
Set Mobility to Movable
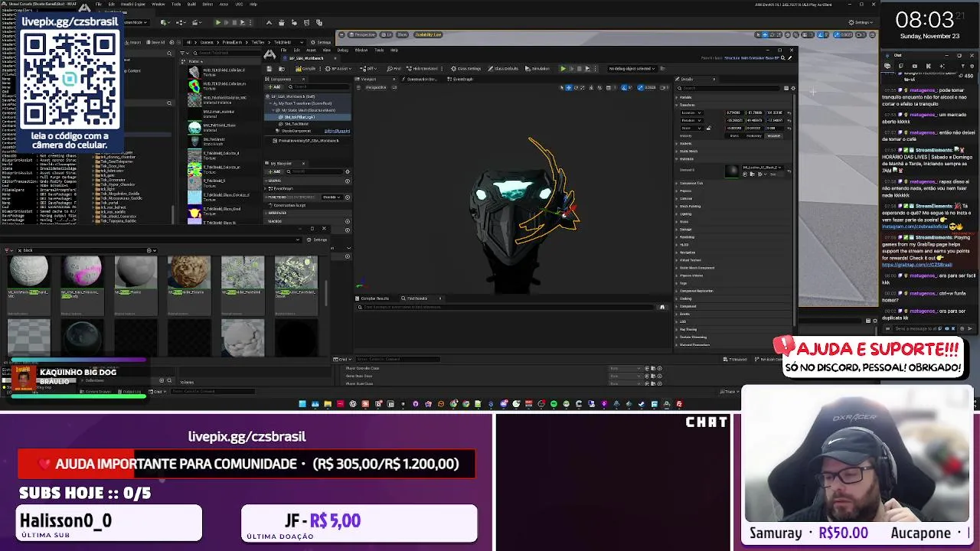(774, 136)
